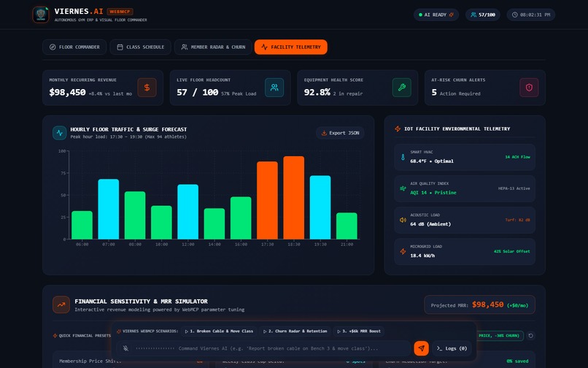The image size is (588, 368).
Task: Click the '42% Solar Offset' label
Action: point(512,252)
